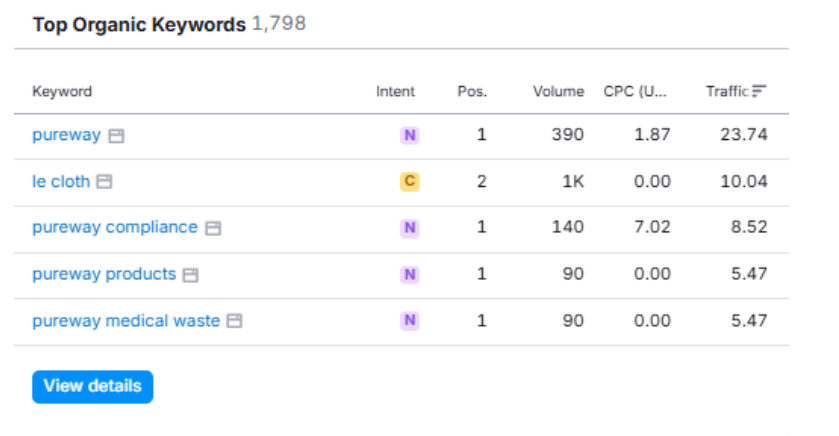Click volume 90 in pureway products row

573,274
